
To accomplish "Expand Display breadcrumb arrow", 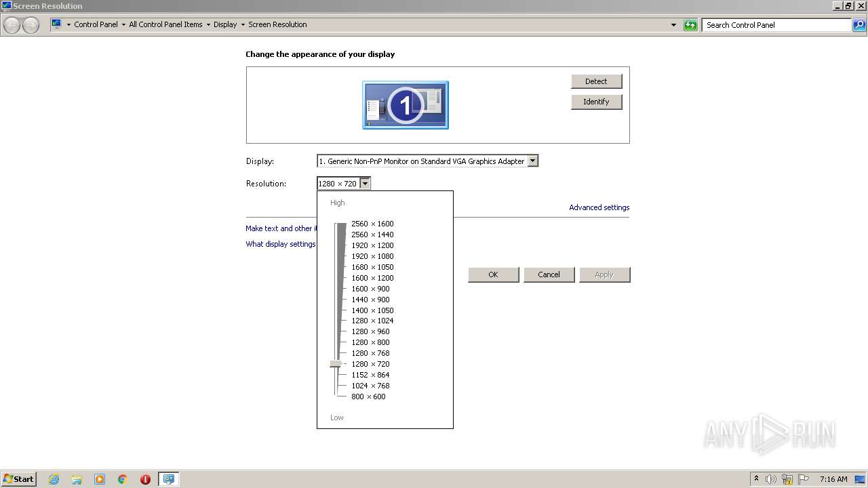I will click(x=243, y=24).
